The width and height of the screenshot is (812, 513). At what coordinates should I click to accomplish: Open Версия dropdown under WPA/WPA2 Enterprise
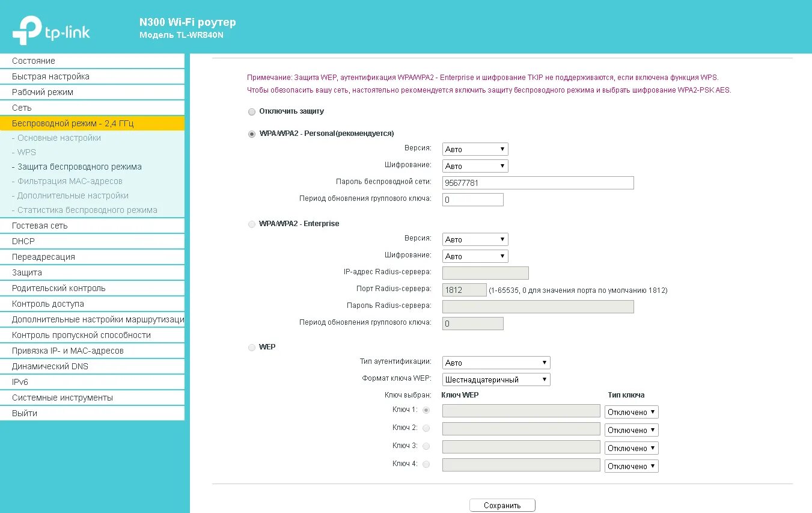click(475, 239)
